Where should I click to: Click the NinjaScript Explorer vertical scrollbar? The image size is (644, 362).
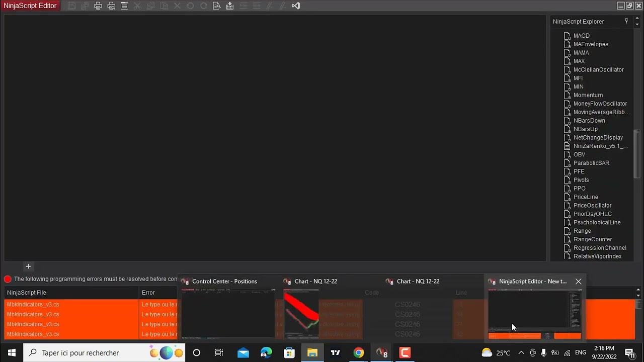coord(637,153)
